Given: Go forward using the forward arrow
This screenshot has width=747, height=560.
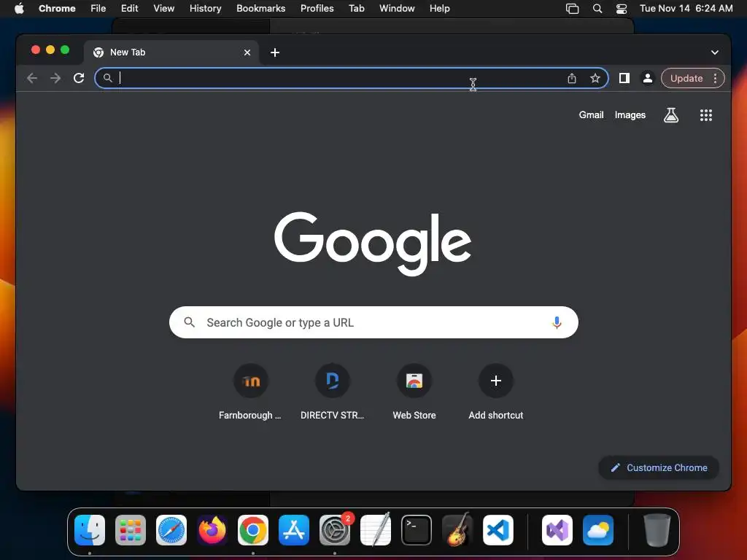Looking at the screenshot, I should [x=55, y=78].
